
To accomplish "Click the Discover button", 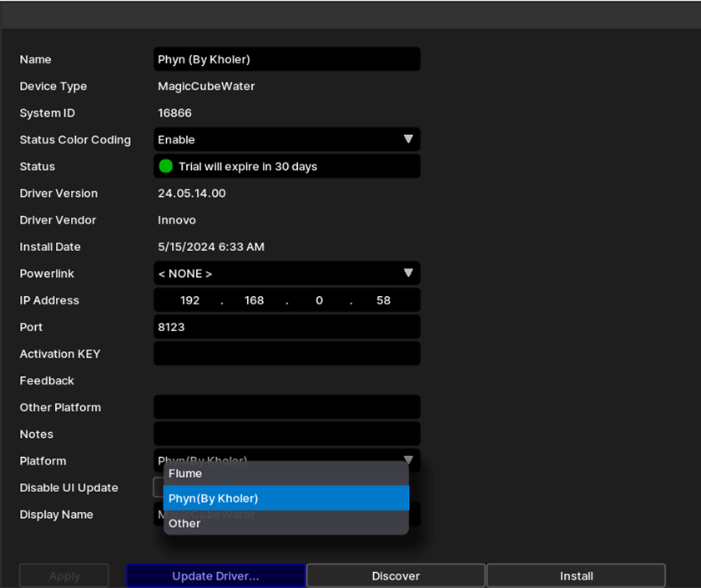I will coord(396,576).
